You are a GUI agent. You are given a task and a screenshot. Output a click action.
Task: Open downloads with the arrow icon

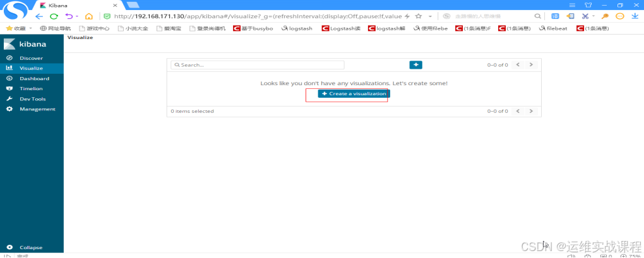(x=635, y=16)
